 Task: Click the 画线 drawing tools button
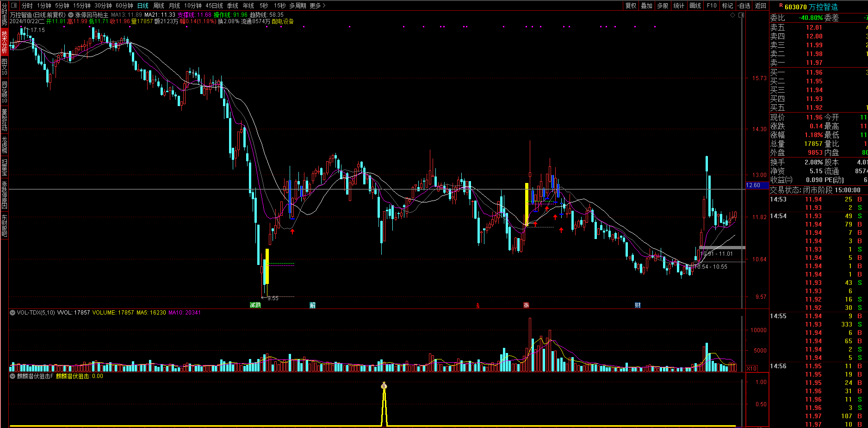point(695,6)
